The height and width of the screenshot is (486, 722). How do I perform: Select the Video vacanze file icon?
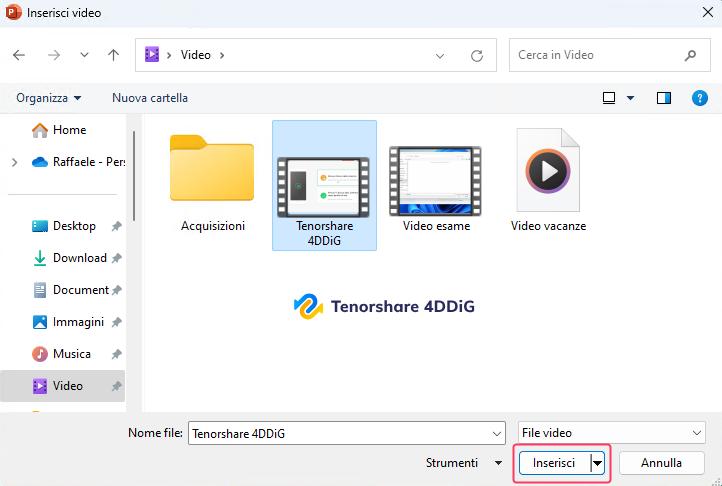tap(548, 170)
